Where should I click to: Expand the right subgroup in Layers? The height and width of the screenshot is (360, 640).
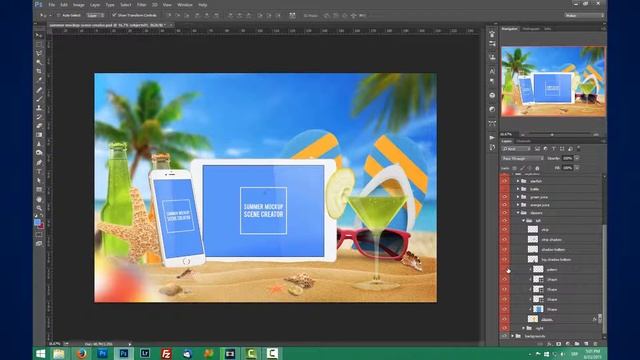tap(524, 328)
